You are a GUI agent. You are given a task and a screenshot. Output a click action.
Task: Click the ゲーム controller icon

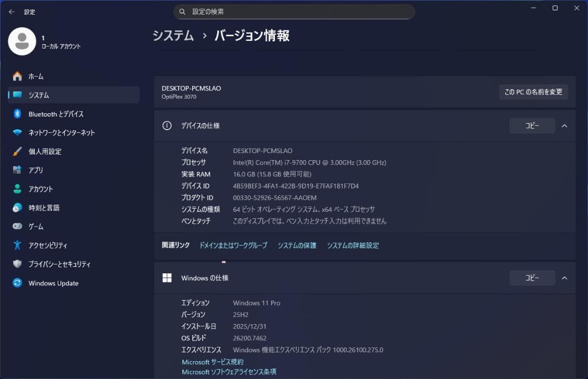(x=17, y=227)
